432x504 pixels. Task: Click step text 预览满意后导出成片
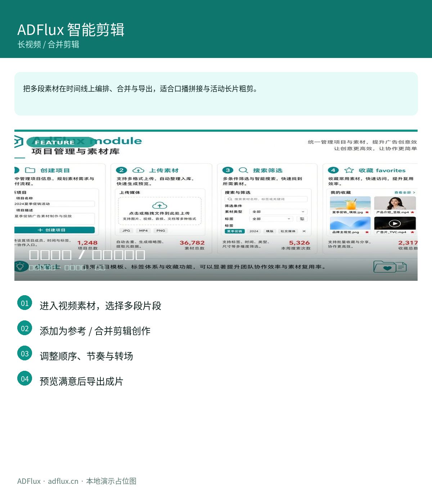click(x=81, y=381)
